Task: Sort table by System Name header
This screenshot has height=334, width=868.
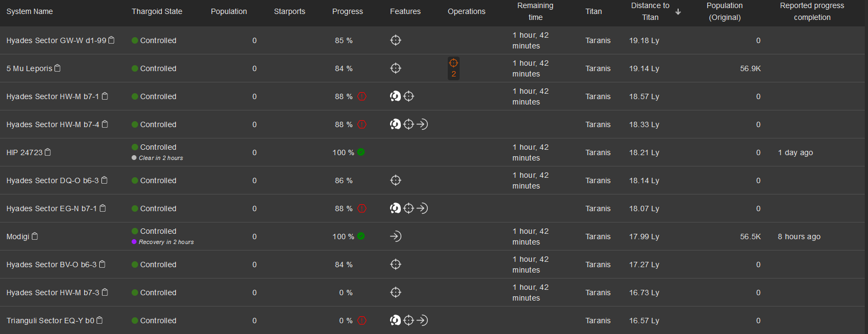Action: tap(30, 11)
